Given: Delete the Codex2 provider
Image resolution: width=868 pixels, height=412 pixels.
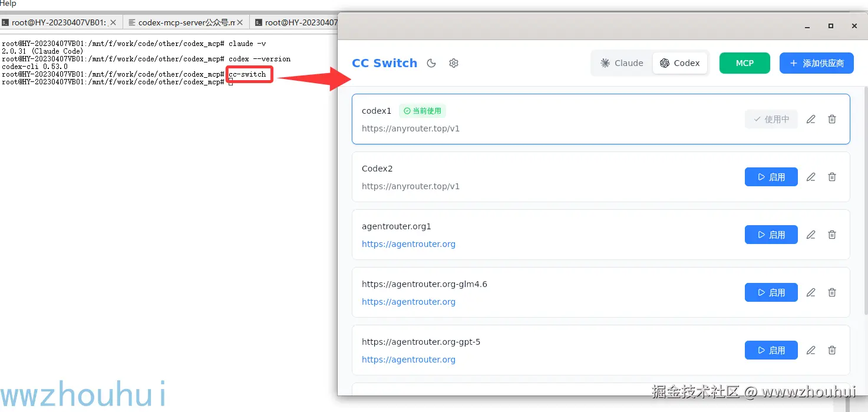Looking at the screenshot, I should [x=832, y=177].
